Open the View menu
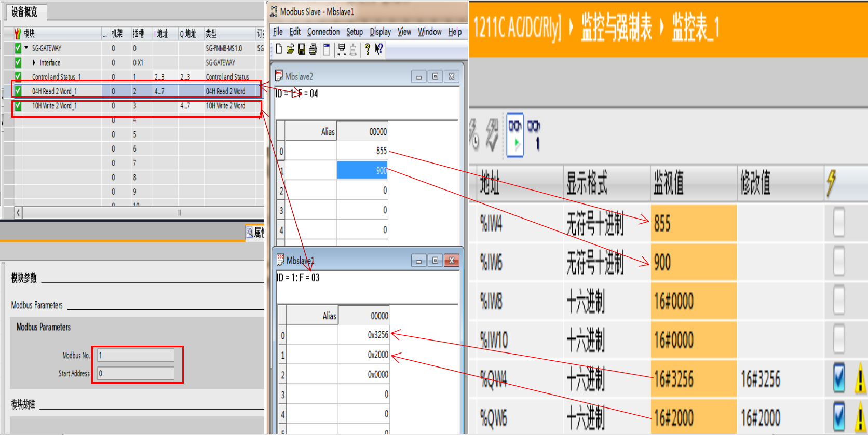 (404, 32)
